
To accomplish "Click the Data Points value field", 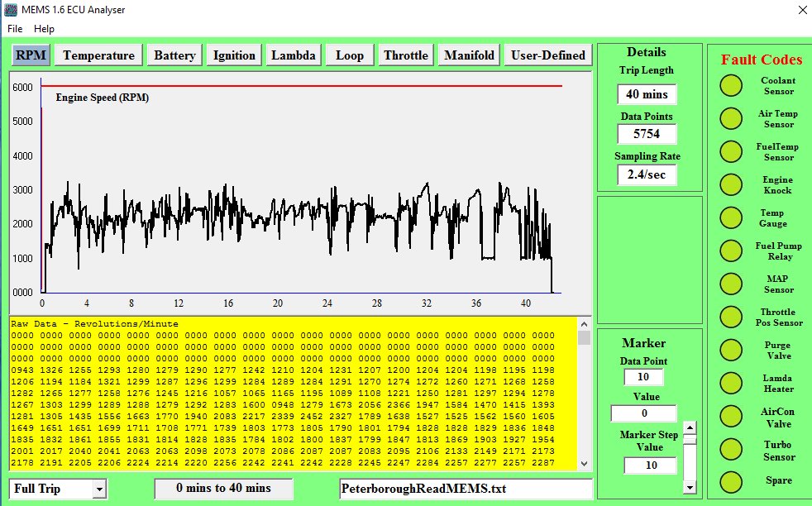I will 647,134.
